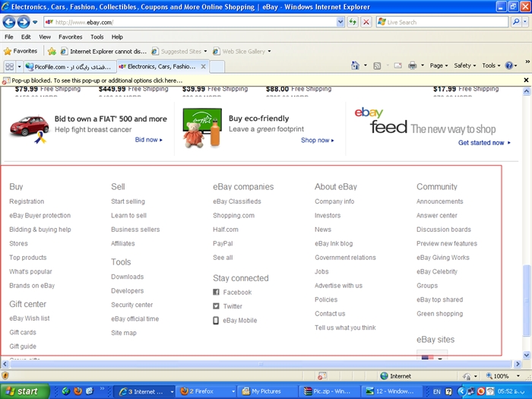
Task: Open the Suggested Sites favorites item
Action: click(179, 52)
